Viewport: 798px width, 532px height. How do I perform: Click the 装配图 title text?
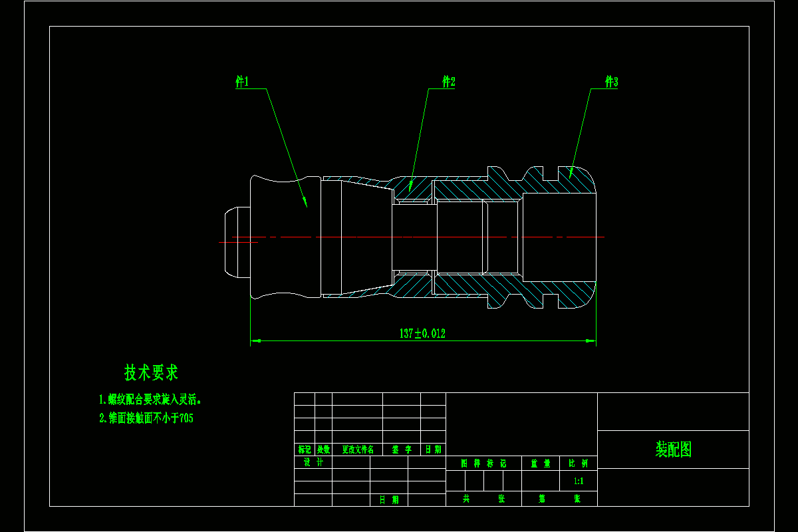click(x=674, y=450)
